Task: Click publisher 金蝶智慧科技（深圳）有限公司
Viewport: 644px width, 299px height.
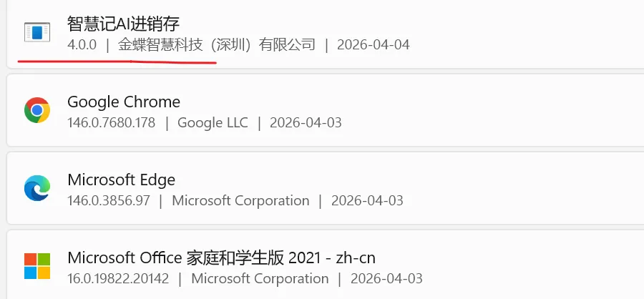Action: click(x=217, y=44)
